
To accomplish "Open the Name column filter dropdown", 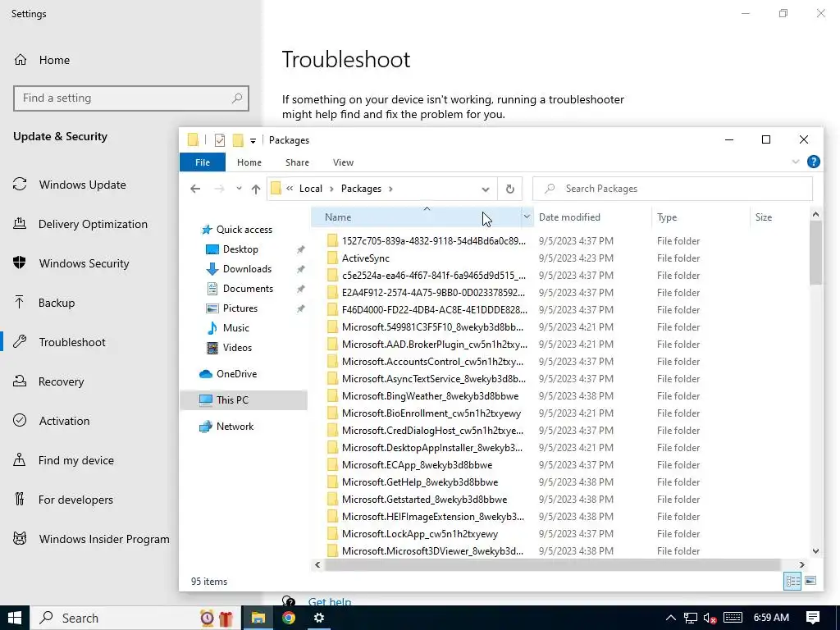I will [x=527, y=217].
